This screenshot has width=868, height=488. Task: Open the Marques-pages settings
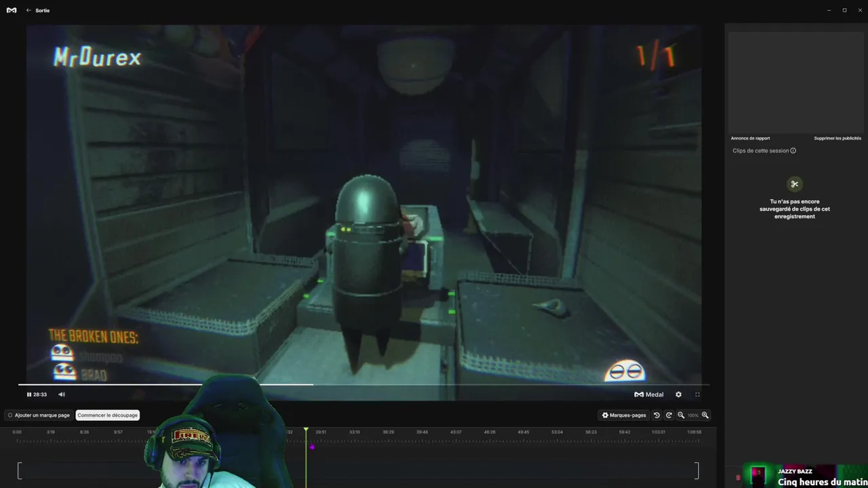click(624, 415)
